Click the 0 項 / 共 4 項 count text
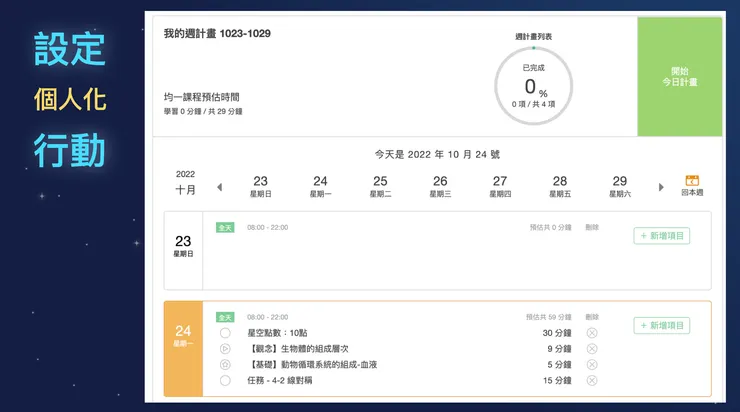740x412 pixels. (x=533, y=104)
